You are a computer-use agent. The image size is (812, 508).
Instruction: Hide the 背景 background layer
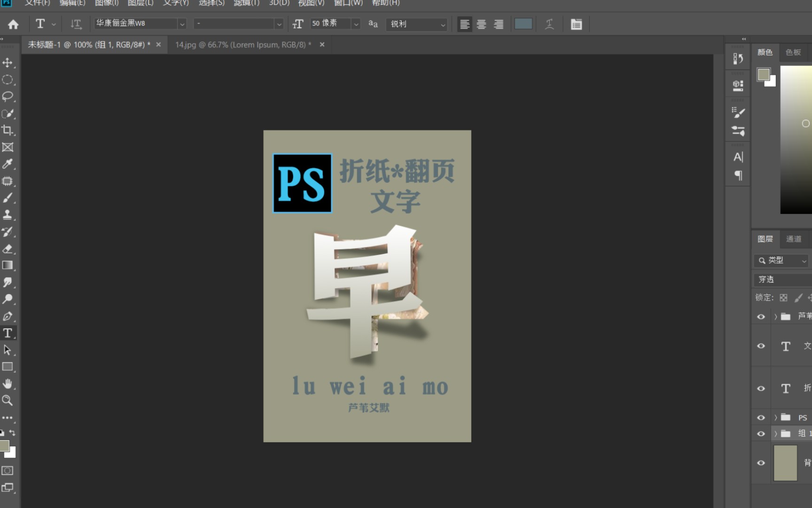[x=761, y=463]
